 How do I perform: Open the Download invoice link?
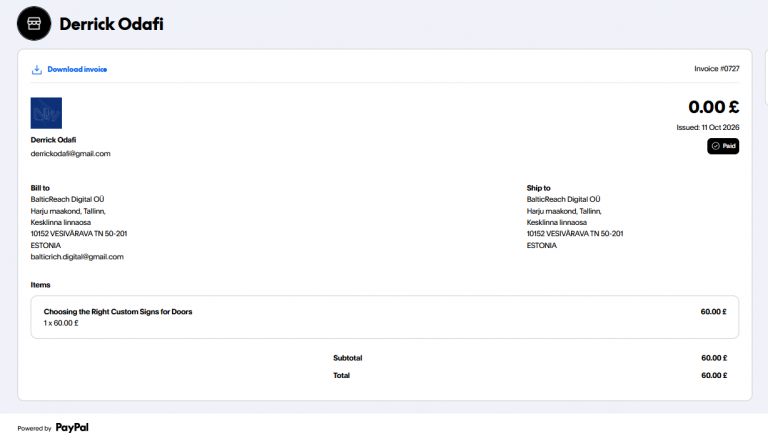point(77,70)
